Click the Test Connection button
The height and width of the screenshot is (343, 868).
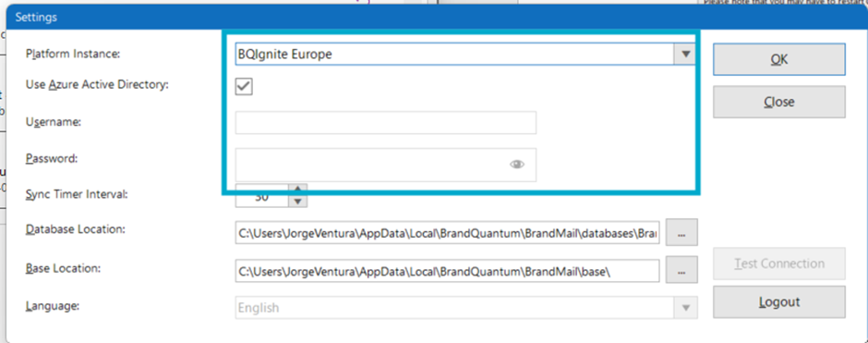pyautogui.click(x=778, y=263)
